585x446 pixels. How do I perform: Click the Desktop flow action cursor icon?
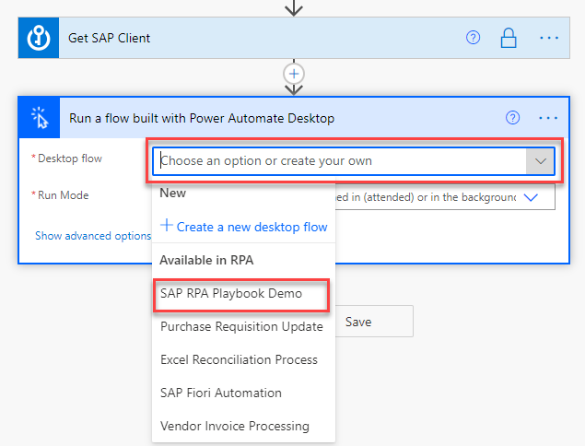point(39,118)
